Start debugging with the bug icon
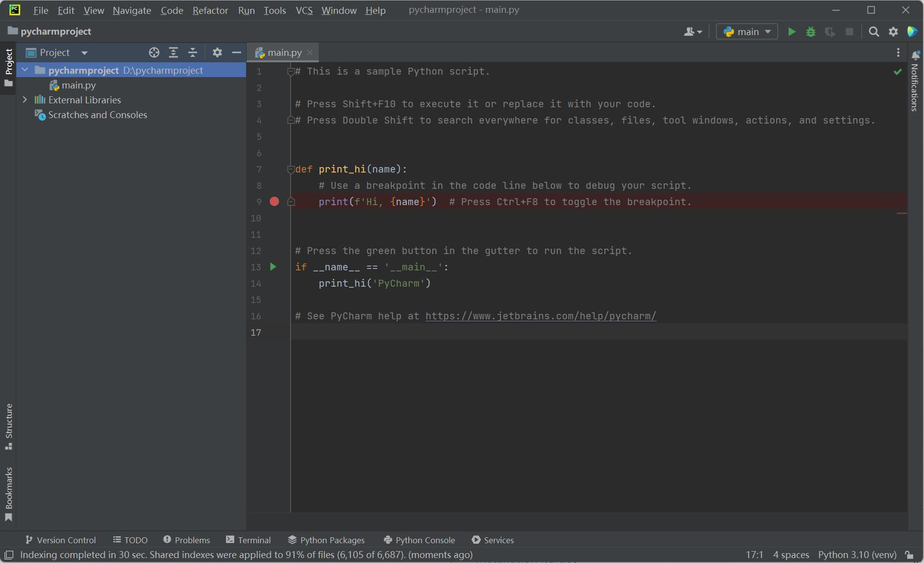The width and height of the screenshot is (924, 563). [x=810, y=32]
